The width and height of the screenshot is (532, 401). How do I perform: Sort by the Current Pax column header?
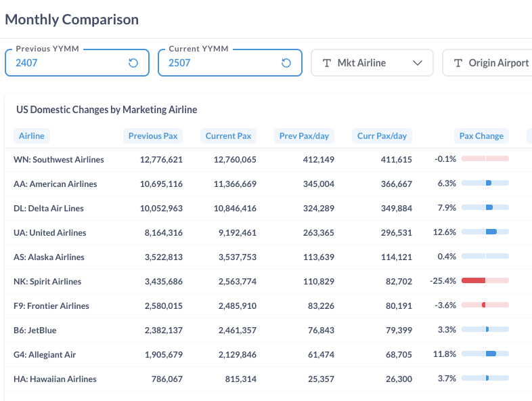[x=228, y=136]
